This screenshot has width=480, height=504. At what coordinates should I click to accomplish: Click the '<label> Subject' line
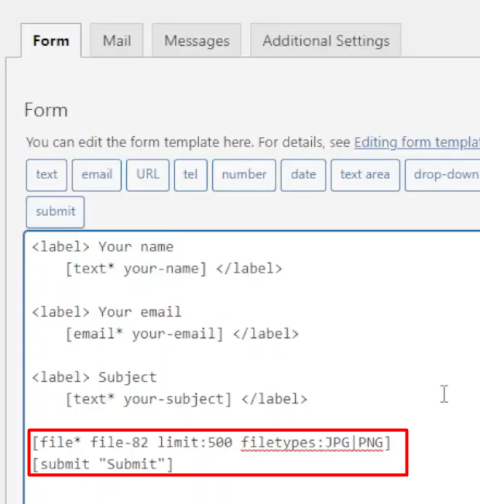point(94,378)
